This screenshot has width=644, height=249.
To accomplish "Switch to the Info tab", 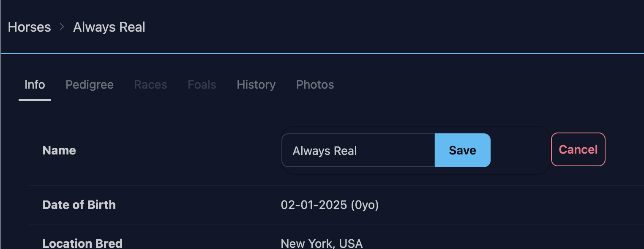I will click(35, 85).
